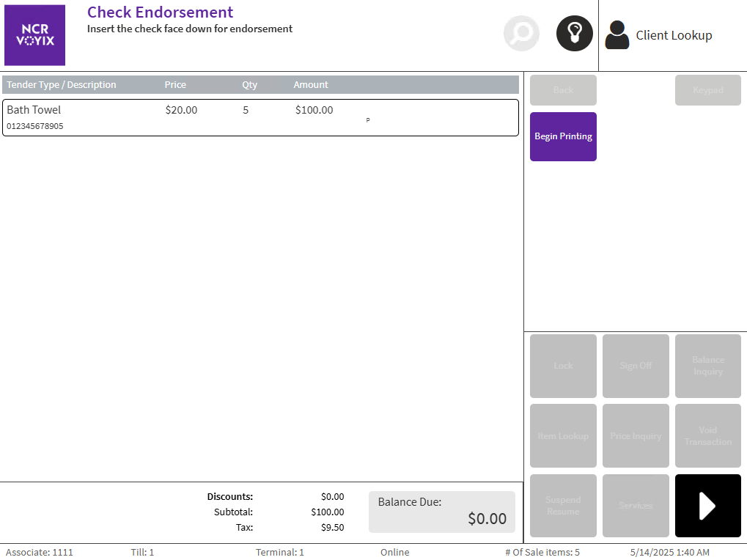This screenshot has height=560, width=747.
Task: Click the Balance Due panel
Action: (x=441, y=512)
